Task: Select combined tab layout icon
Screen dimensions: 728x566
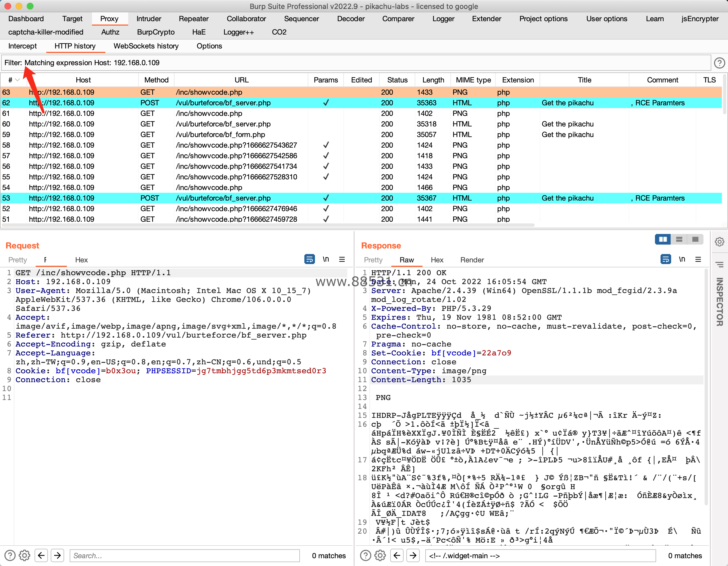Action: coord(695,239)
